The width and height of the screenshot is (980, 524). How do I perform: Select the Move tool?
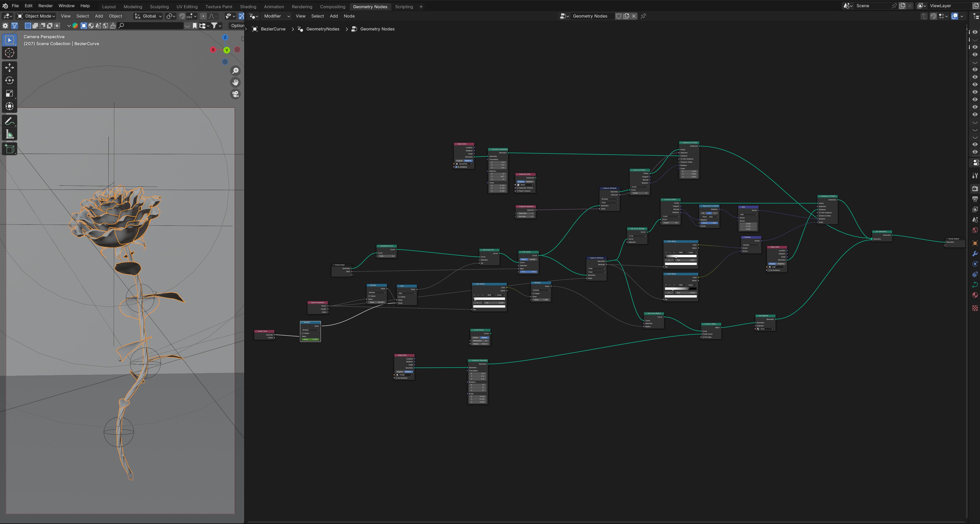tap(10, 68)
